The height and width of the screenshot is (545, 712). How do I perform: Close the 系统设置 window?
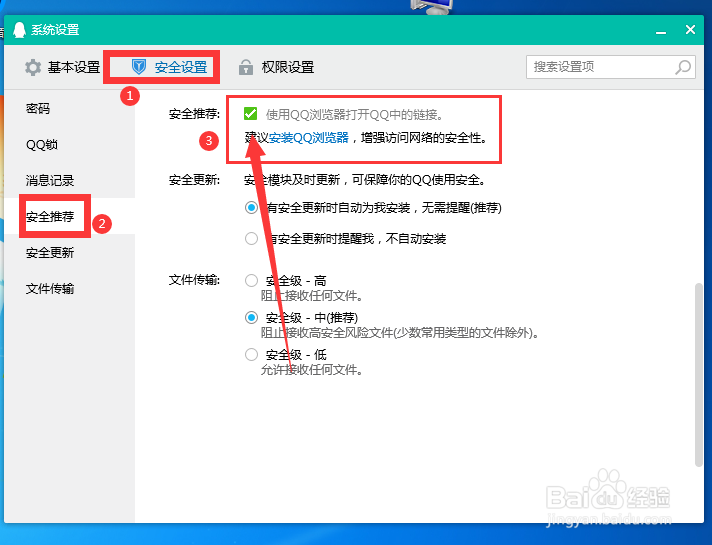point(690,30)
